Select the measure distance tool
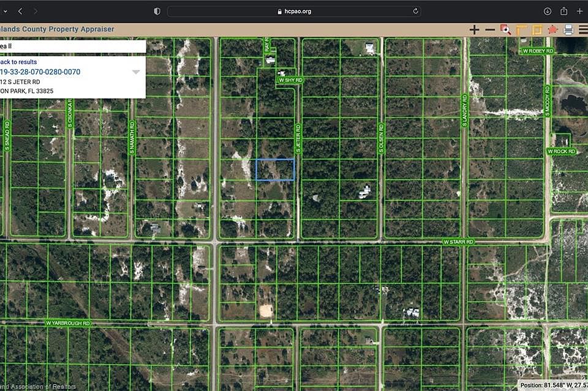Image resolution: width=588 pixels, height=391 pixels. tap(521, 30)
